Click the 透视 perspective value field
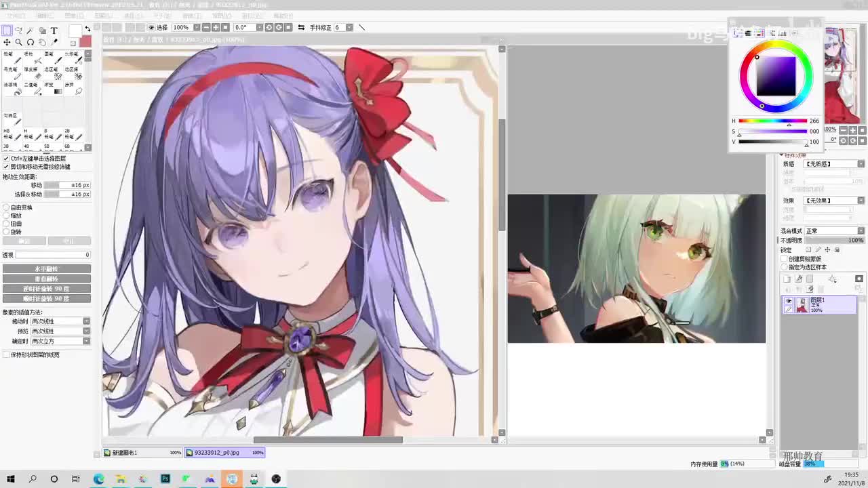 [54, 255]
